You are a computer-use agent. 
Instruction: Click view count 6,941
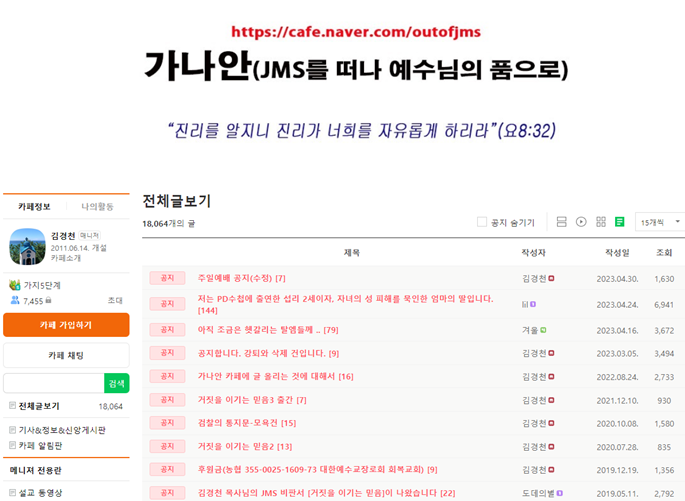pos(664,305)
